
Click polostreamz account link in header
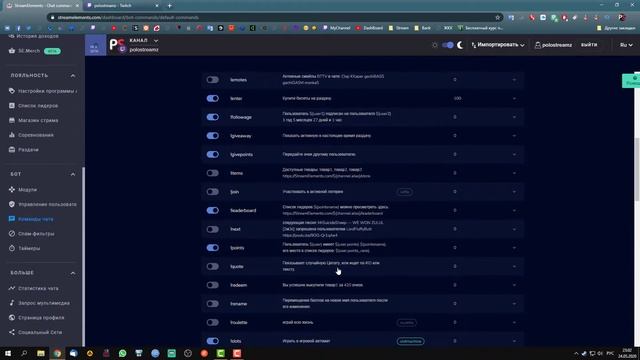[x=557, y=45]
